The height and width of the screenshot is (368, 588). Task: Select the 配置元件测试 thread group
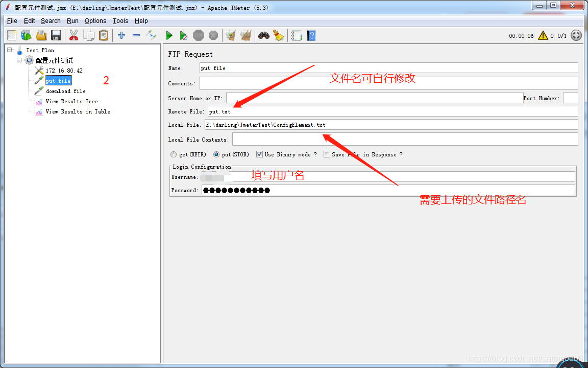pyautogui.click(x=55, y=60)
